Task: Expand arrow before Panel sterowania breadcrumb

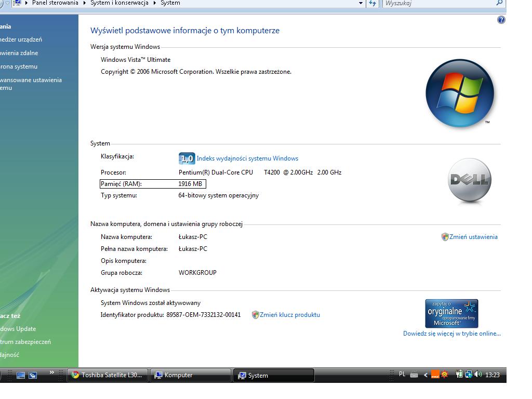Action: (x=26, y=3)
